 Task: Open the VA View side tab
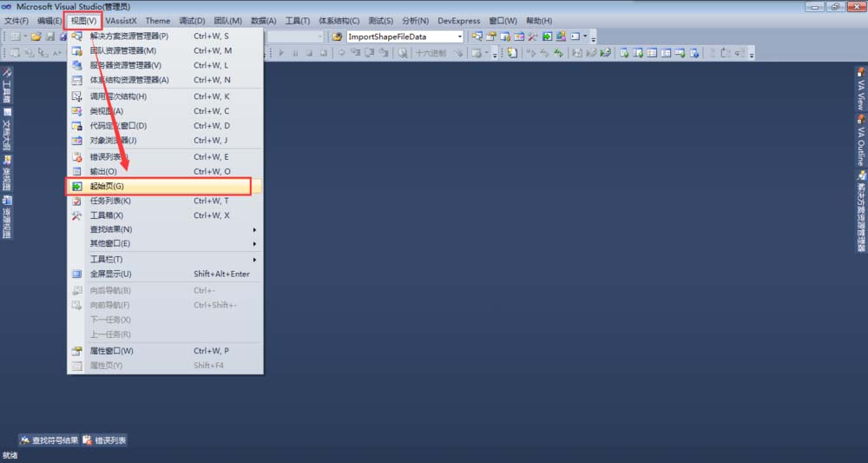(x=861, y=89)
